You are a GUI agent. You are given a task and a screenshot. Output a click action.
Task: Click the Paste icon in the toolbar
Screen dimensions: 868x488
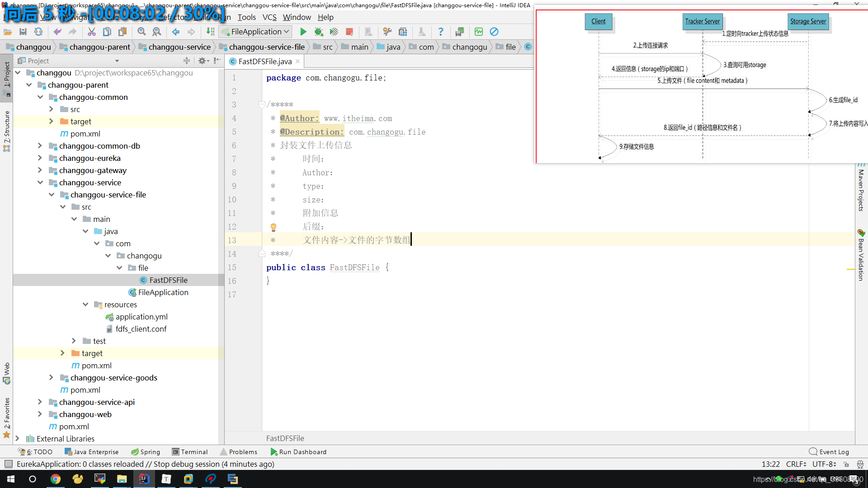click(x=123, y=32)
